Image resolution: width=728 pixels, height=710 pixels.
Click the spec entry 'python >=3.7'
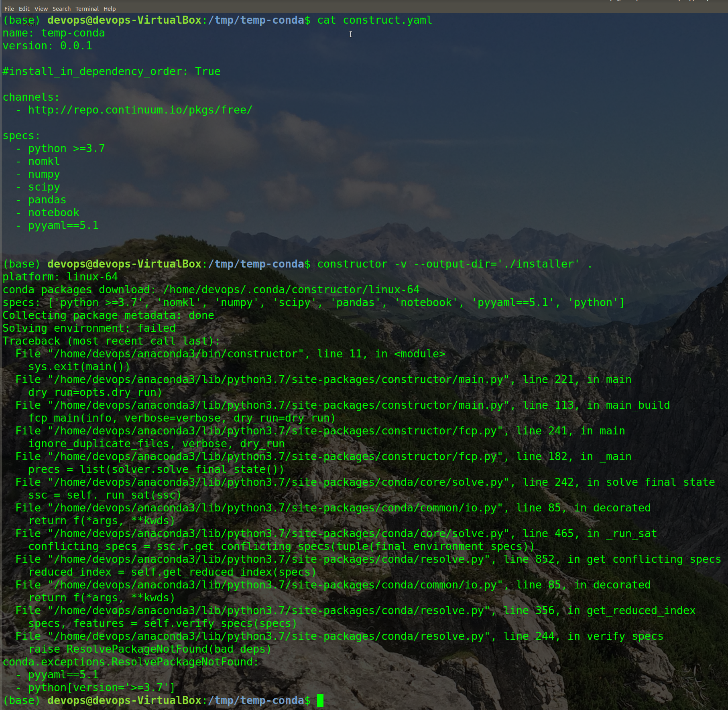[65, 148]
